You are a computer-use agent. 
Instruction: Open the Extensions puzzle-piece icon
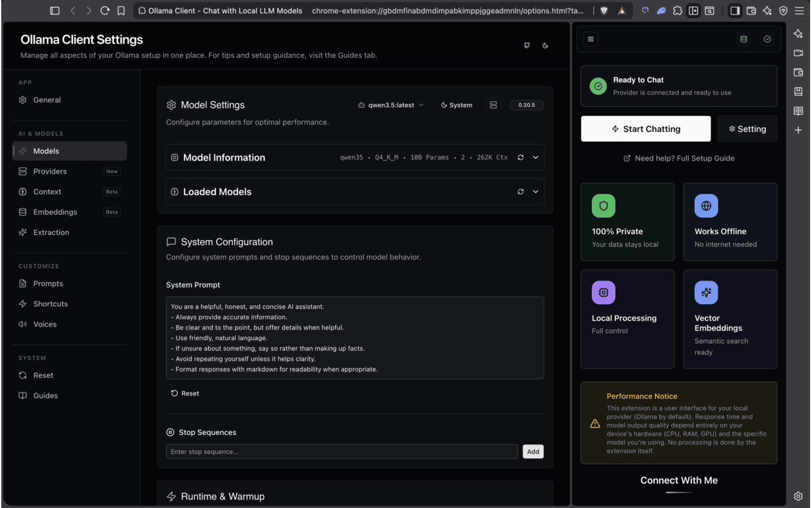pyautogui.click(x=678, y=11)
